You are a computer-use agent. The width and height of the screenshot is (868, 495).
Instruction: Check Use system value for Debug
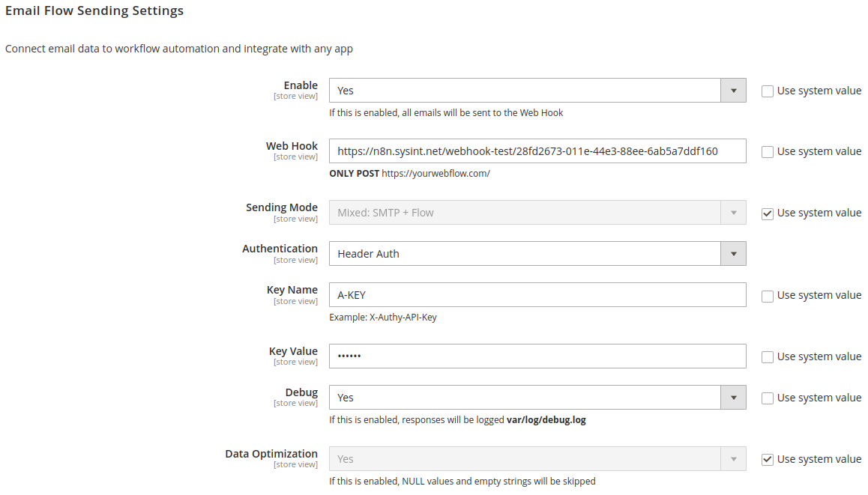pyautogui.click(x=768, y=398)
